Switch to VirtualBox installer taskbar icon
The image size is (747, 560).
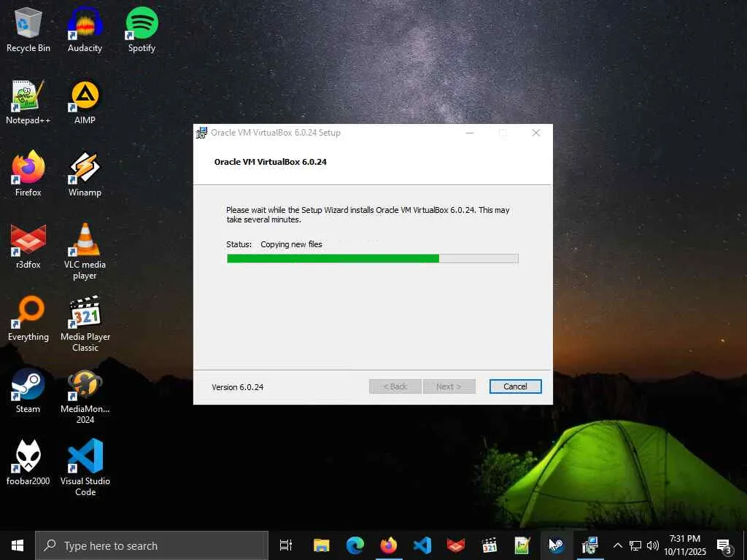589,545
